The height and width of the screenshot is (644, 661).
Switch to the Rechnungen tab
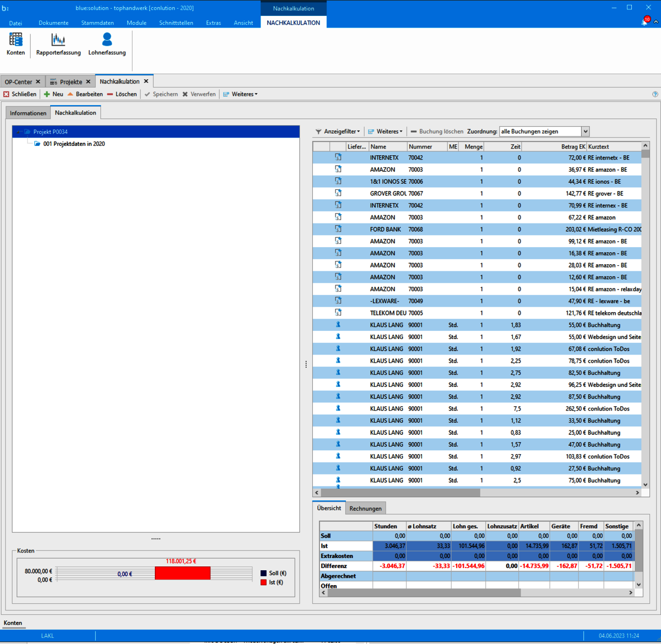click(365, 509)
